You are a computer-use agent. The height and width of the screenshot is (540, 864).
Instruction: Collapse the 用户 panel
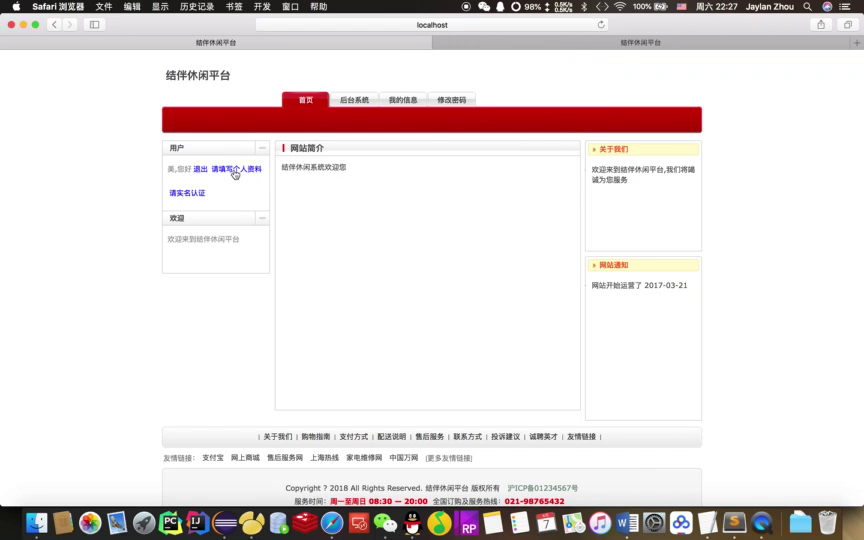262,148
